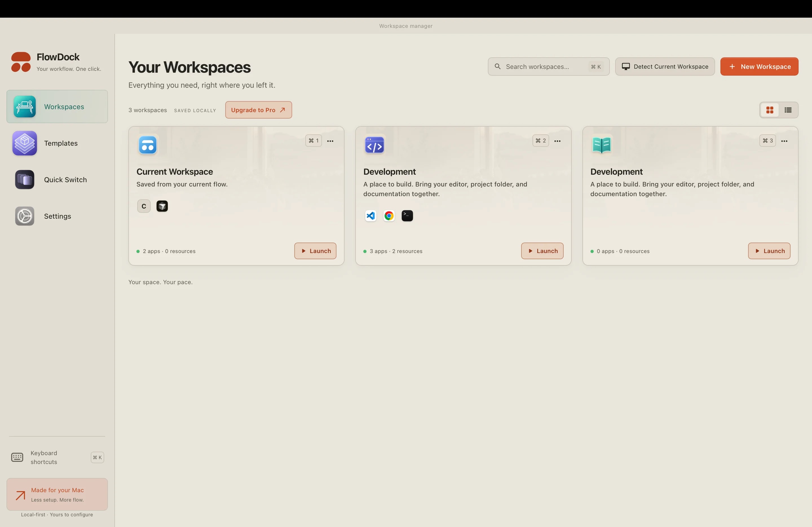Click the search magnifier icon

tap(498, 67)
